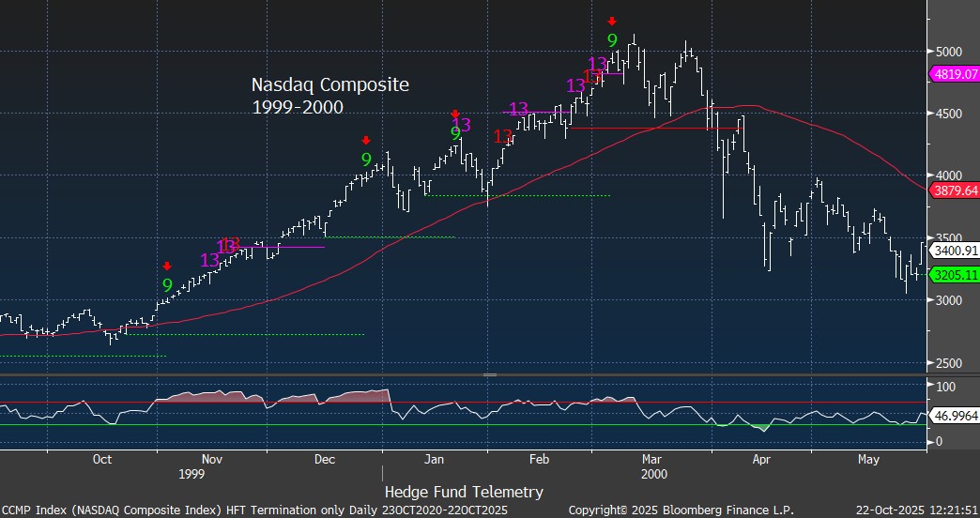Click the red arrow above the March green 9
The width and height of the screenshot is (980, 518).
612,21
